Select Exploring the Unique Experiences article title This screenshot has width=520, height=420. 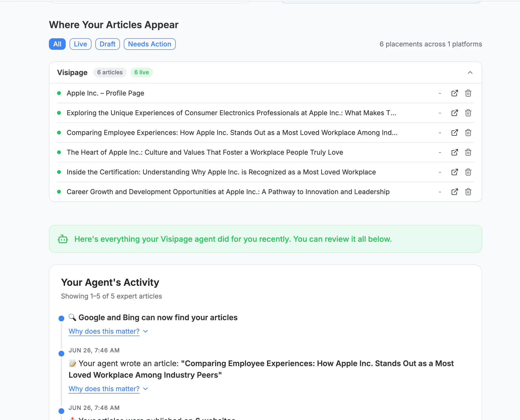231,113
